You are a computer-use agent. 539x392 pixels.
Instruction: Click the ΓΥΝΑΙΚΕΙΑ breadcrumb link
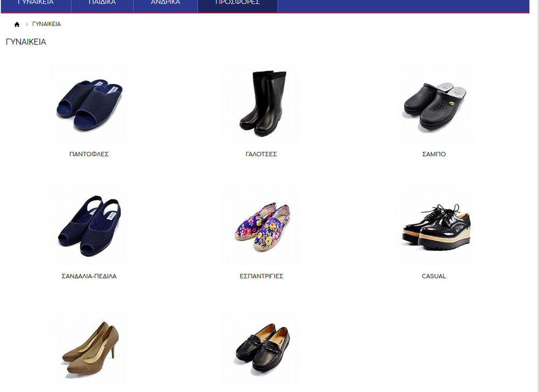pos(46,24)
